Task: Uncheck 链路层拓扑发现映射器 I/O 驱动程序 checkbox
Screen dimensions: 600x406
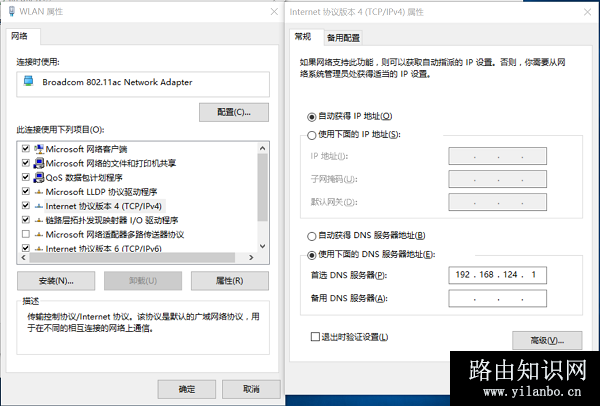Action: pyautogui.click(x=26, y=220)
